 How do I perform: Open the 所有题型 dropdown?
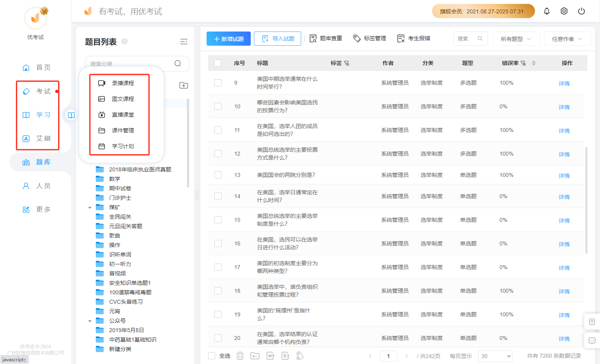point(516,39)
